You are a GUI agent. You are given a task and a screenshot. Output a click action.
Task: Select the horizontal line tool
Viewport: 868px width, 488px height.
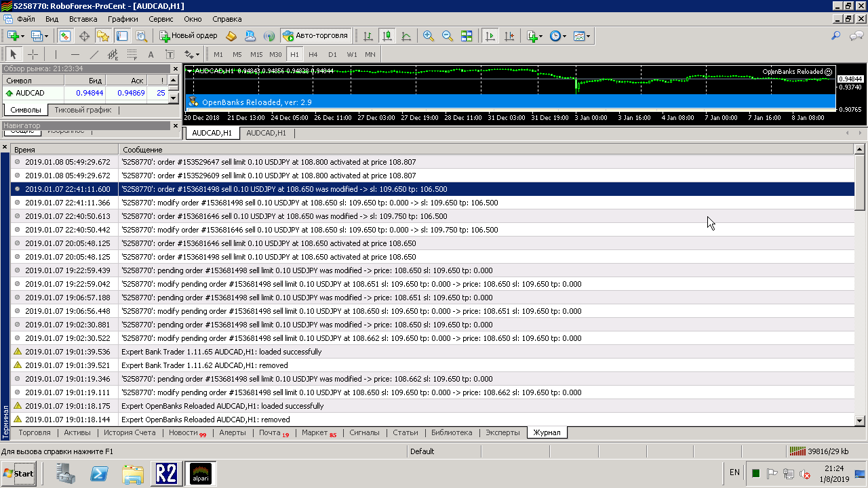coord(75,54)
